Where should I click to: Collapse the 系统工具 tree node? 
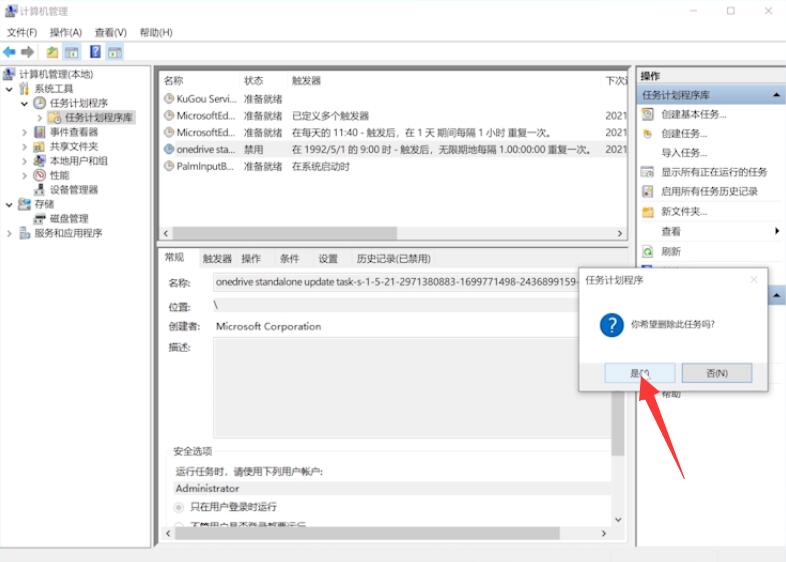[x=9, y=89]
